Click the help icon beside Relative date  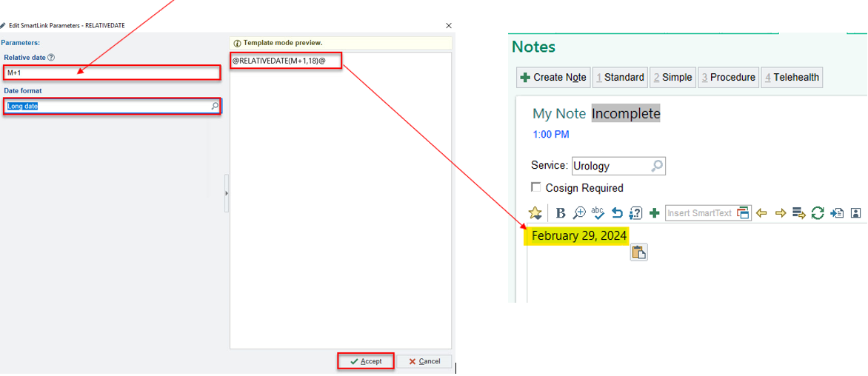click(52, 58)
